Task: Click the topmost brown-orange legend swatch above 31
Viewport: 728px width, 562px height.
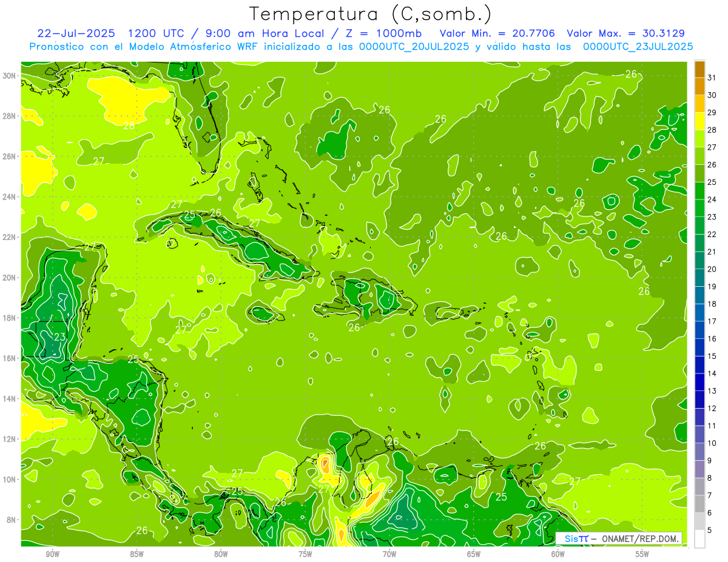Action: [699, 70]
